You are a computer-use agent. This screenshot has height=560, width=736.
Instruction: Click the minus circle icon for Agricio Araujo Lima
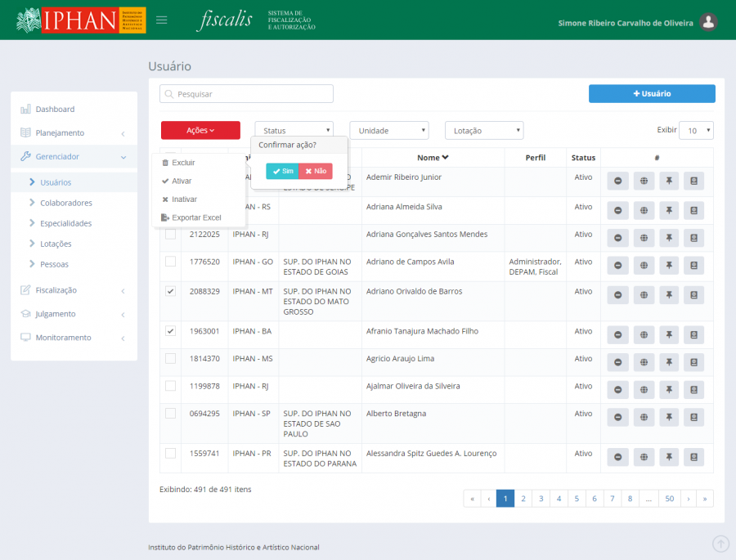tap(617, 362)
